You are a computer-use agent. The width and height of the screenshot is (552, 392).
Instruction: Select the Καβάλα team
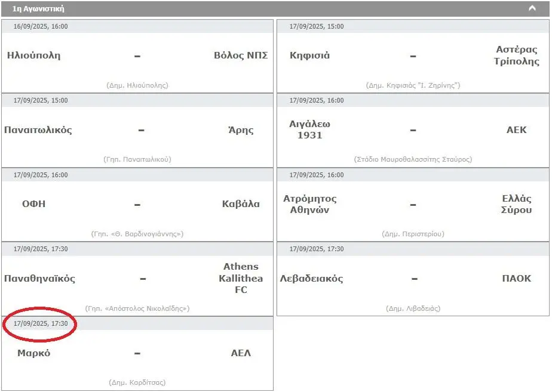(241, 204)
